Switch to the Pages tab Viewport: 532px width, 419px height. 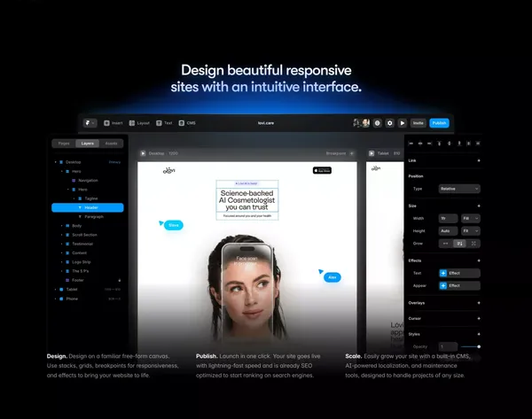coord(64,144)
